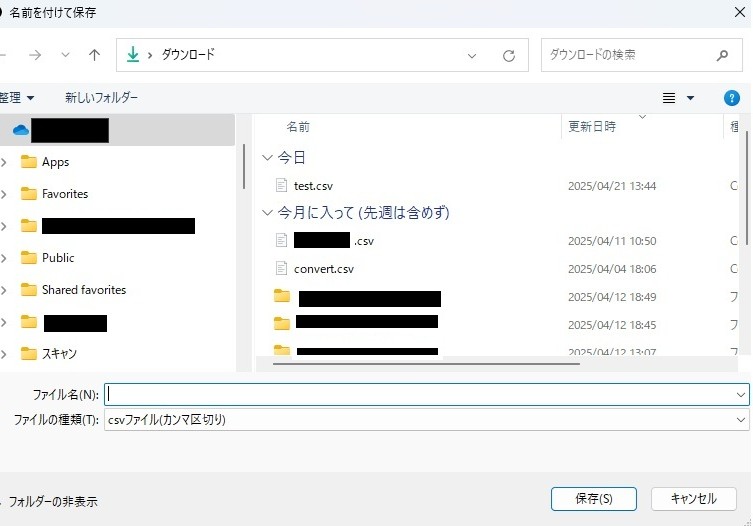
Task: Open the view options dropdown arrow
Action: (x=691, y=98)
